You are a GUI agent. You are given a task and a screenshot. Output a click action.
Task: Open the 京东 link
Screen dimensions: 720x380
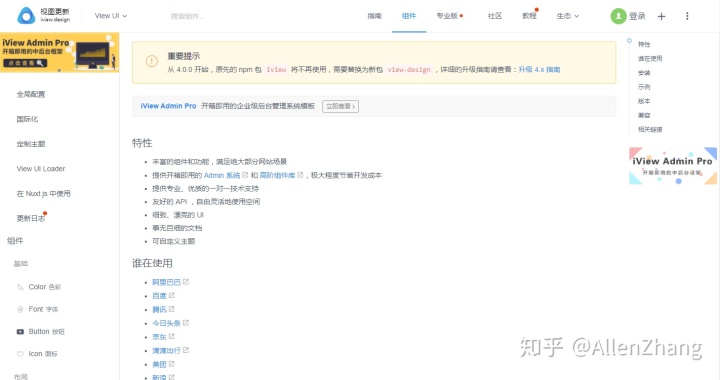159,337
